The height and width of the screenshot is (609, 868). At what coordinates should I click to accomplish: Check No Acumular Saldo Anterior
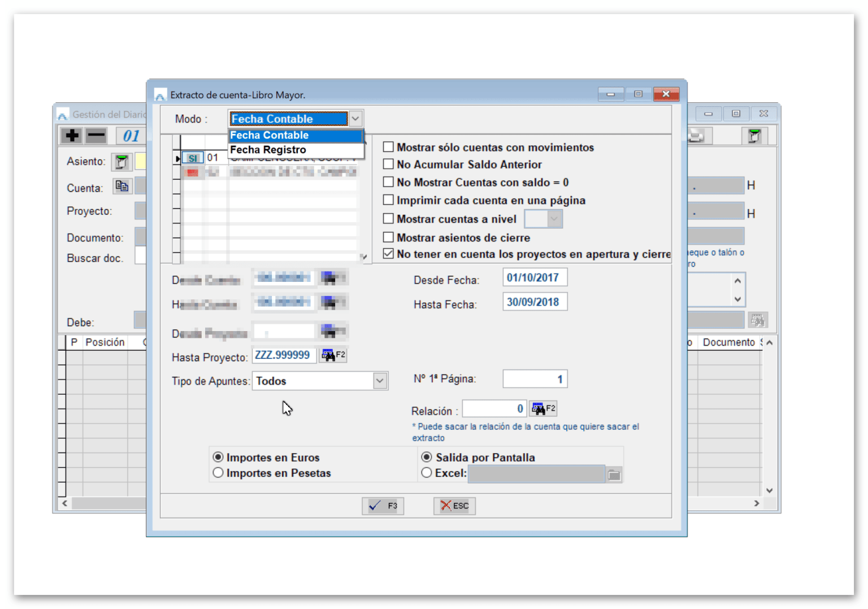point(388,164)
